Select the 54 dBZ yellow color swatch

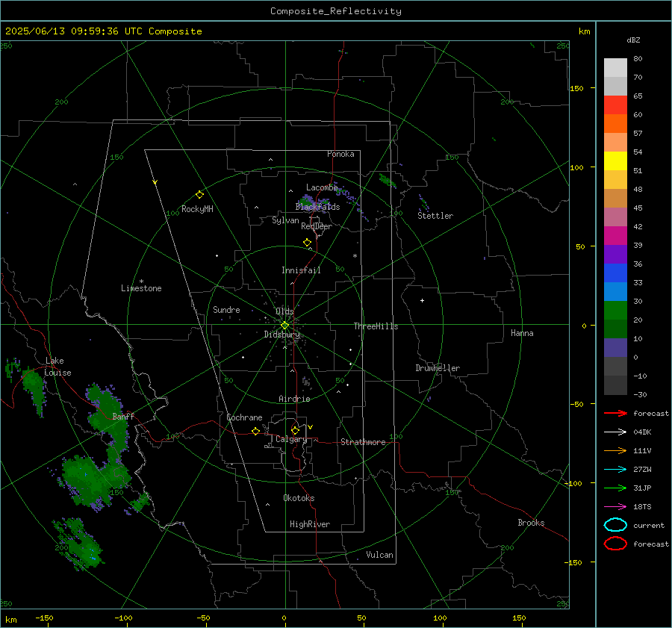coord(615,161)
